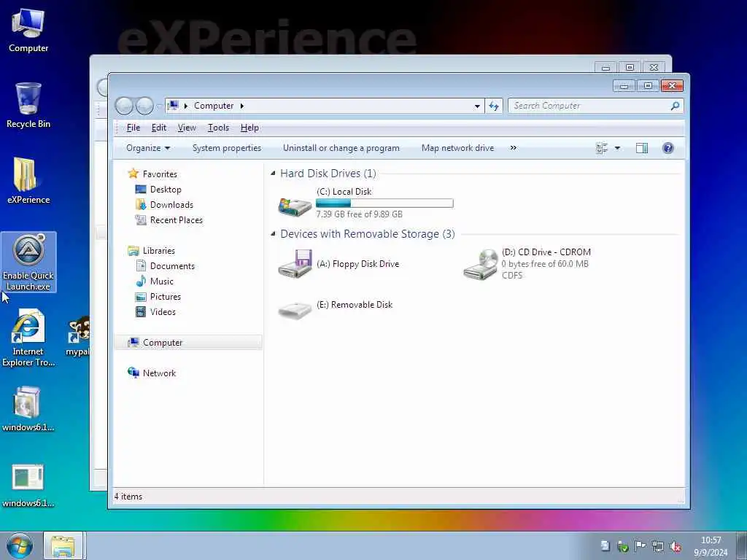The width and height of the screenshot is (747, 560).
Task: Open Desktop in navigation pane
Action: [158, 190]
